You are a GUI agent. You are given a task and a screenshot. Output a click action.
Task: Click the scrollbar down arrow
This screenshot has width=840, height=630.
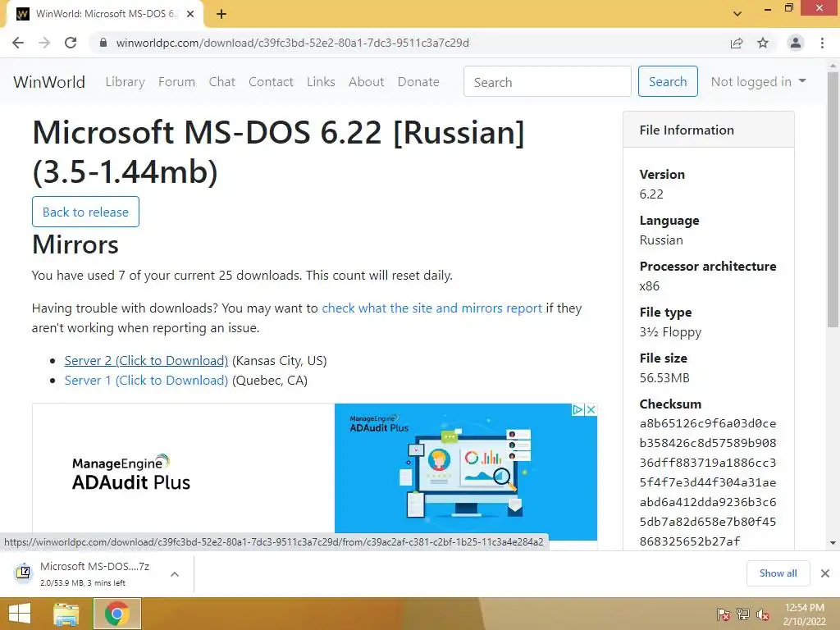click(833, 543)
